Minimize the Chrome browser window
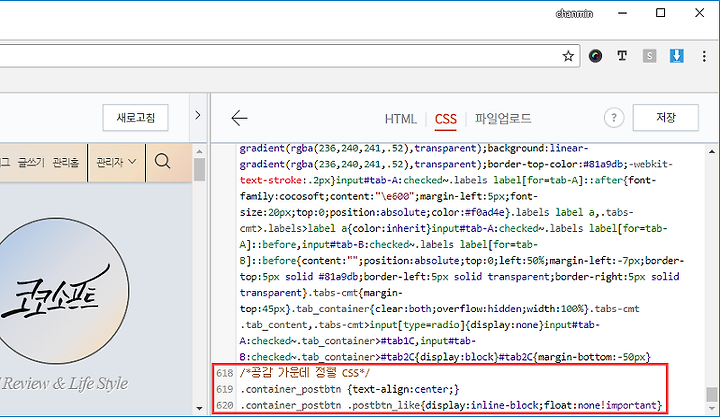The image size is (720, 417). pyautogui.click(x=623, y=13)
